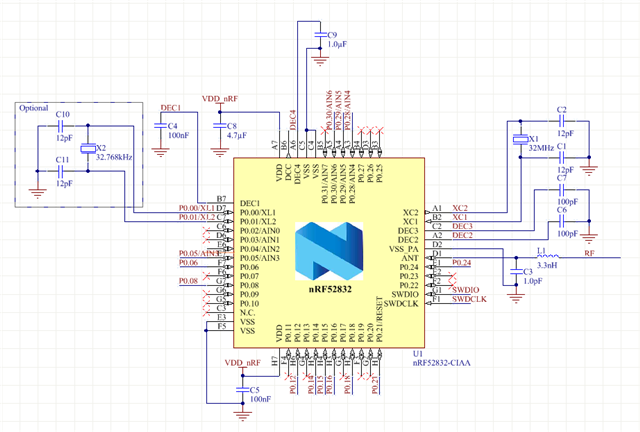Select the C3 capacitor symbol

click(516, 272)
